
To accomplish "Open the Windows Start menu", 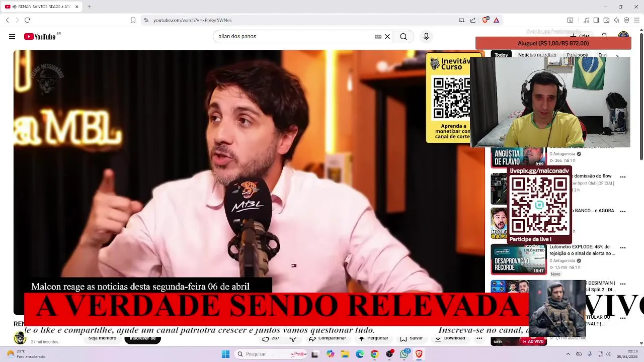I will point(226,354).
